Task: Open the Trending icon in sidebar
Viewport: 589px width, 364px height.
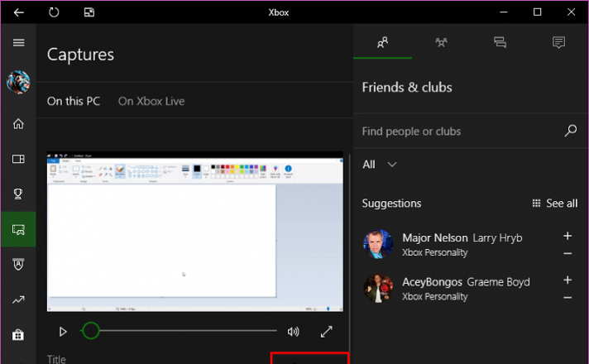Action: pyautogui.click(x=18, y=299)
